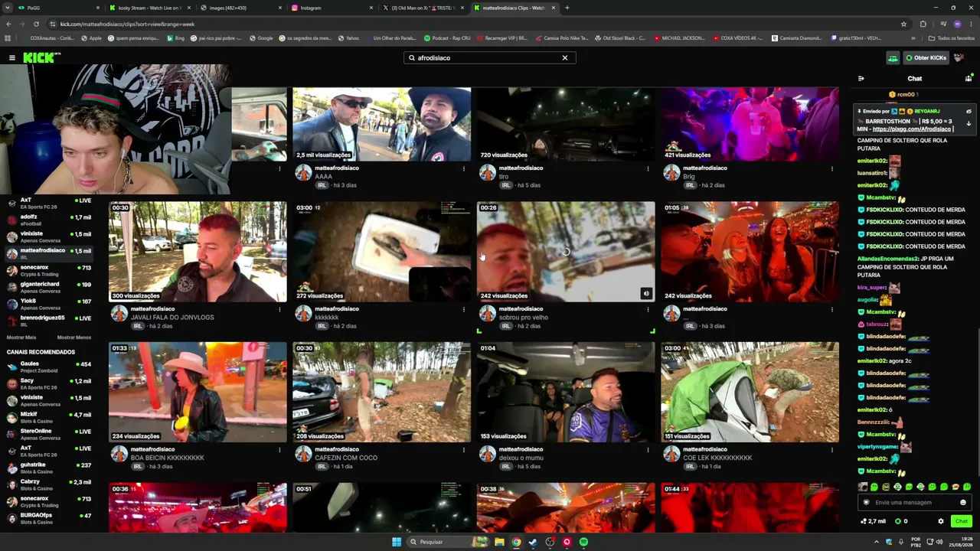Select matteafrodisiaco channel in sidebar
This screenshot has height=551, width=980.
(x=49, y=253)
